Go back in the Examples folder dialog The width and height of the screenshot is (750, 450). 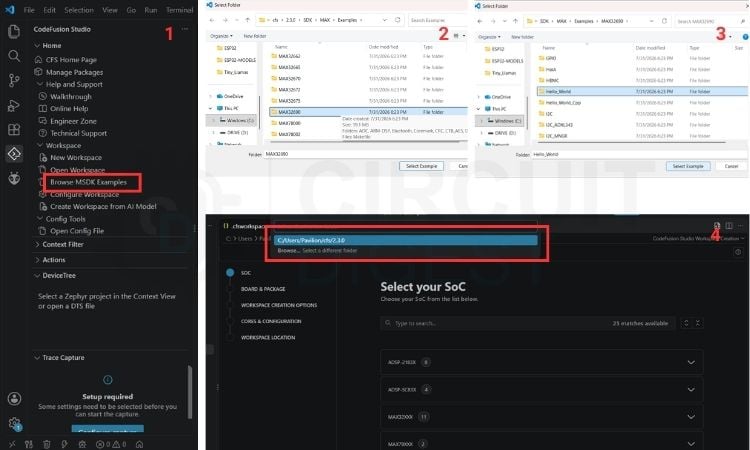coord(212,20)
